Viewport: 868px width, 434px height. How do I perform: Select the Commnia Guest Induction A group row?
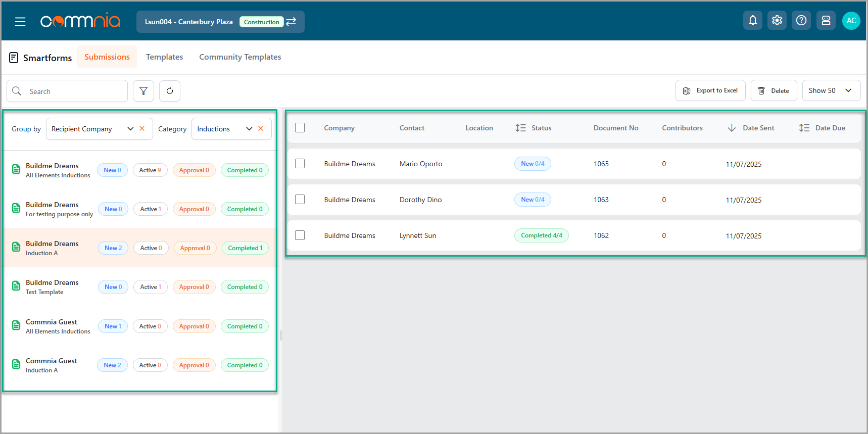[140, 365]
